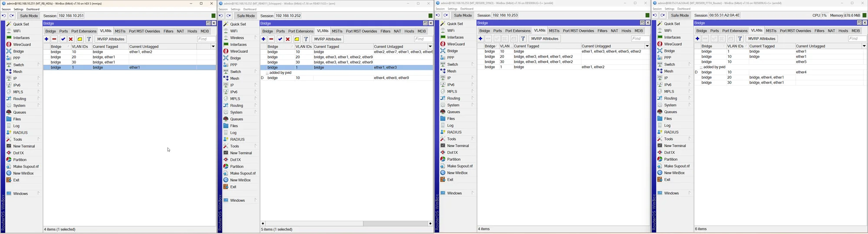
Task: Open New Terminal in the hEX S sidebar
Action: [24, 146]
